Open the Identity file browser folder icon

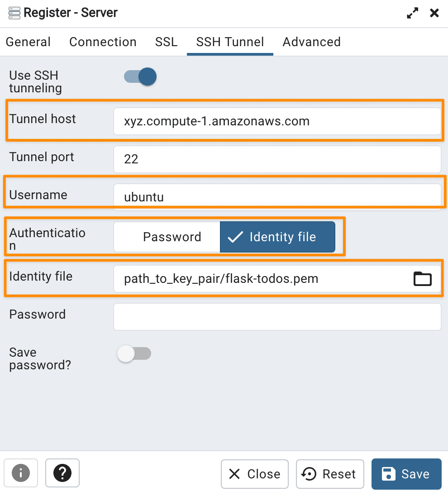click(x=423, y=279)
